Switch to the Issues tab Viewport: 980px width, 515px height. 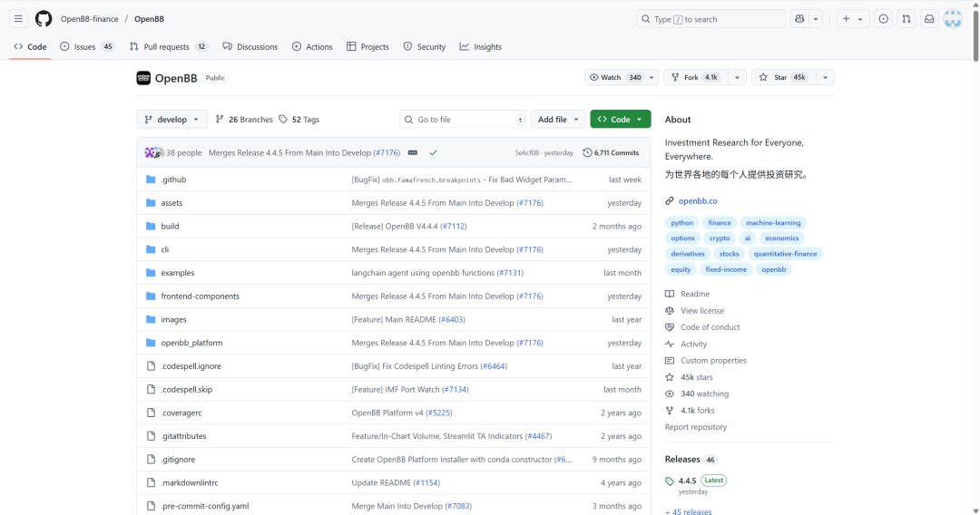(87, 47)
